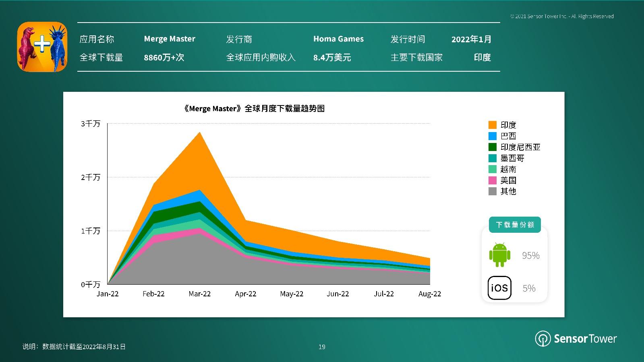Click the Jul-22 axis label
The height and width of the screenshot is (362, 644).
click(x=384, y=294)
